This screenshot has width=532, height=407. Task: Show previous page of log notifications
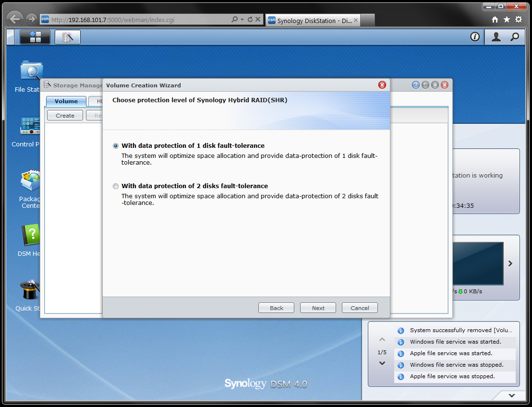pyautogui.click(x=382, y=339)
